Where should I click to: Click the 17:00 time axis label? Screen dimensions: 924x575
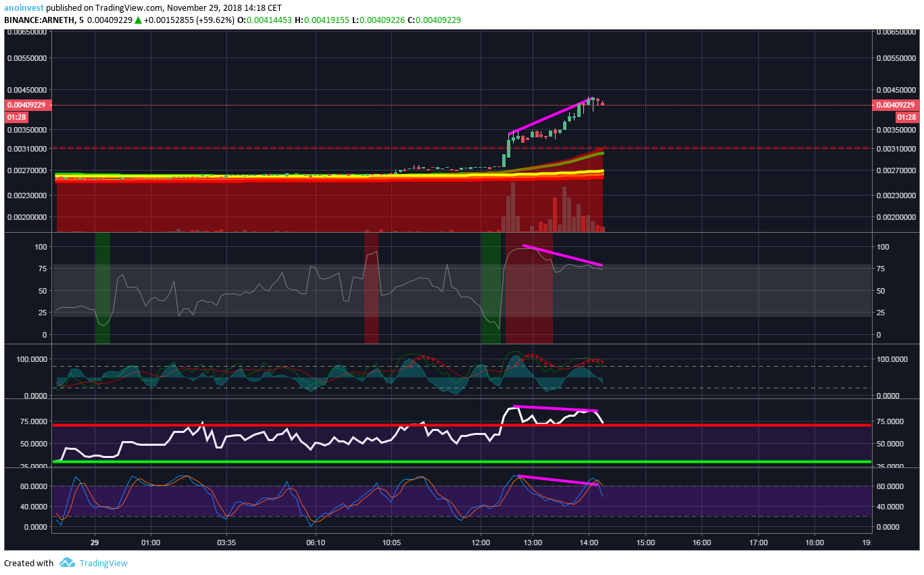pos(758,543)
